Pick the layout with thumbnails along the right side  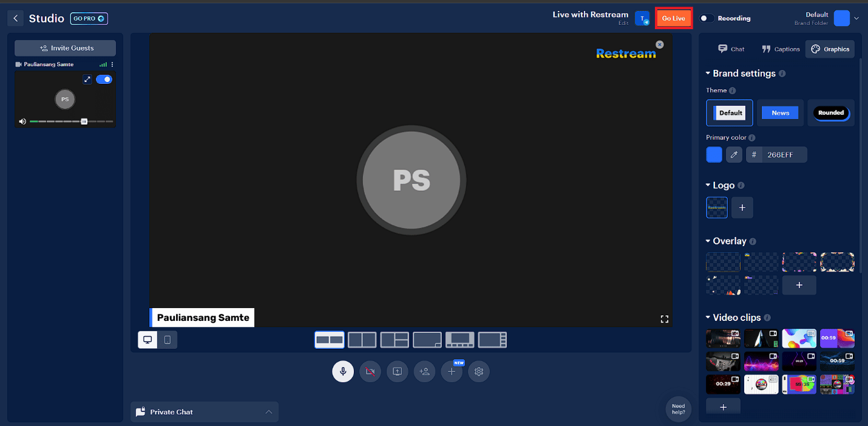(x=492, y=340)
